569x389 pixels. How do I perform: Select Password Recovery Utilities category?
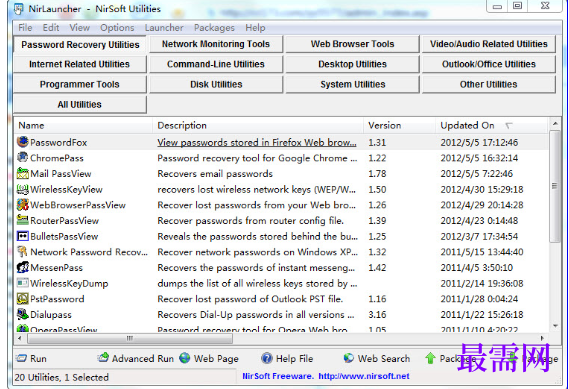pyautogui.click(x=80, y=45)
